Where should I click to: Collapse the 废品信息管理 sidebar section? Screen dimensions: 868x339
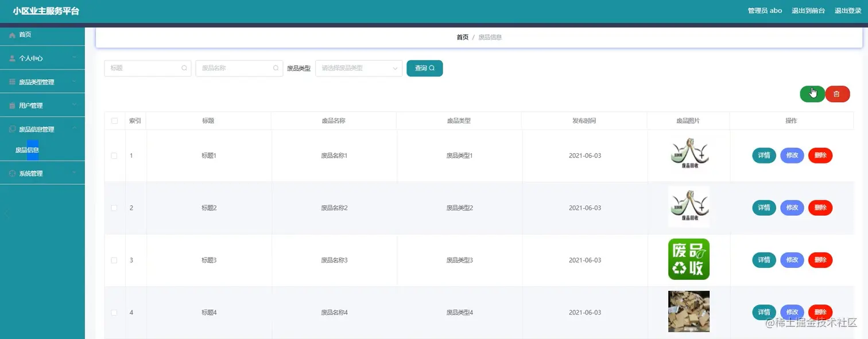coord(73,128)
